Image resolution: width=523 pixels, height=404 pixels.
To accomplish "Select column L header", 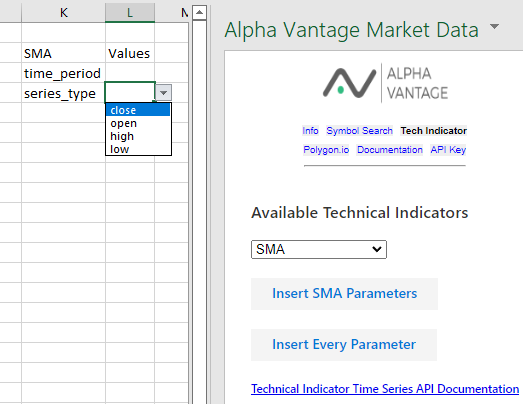I will click(x=130, y=13).
